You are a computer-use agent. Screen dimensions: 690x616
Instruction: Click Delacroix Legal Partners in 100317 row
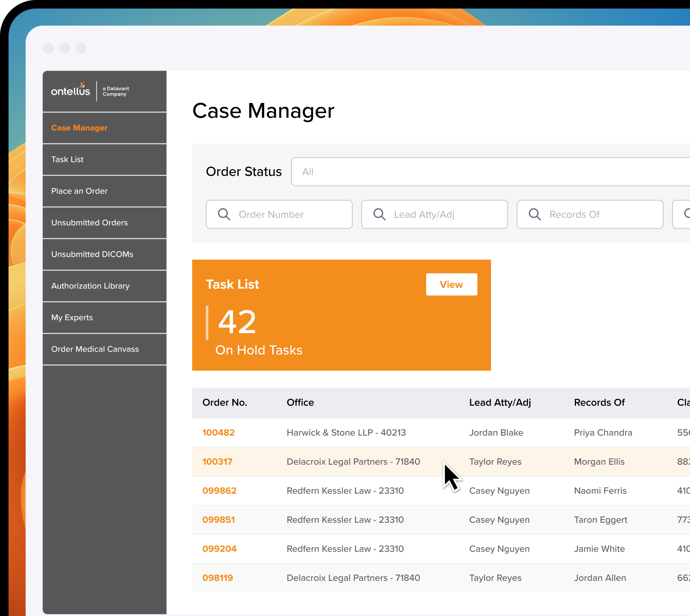(354, 462)
